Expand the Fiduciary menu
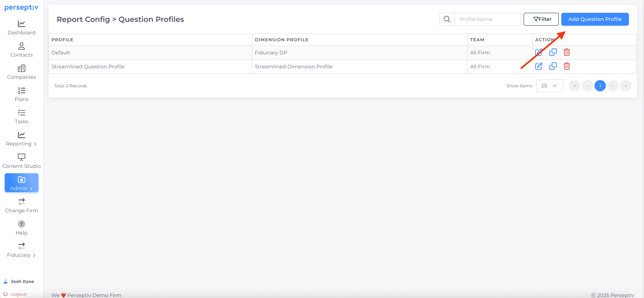This screenshot has width=644, height=298. (x=22, y=250)
